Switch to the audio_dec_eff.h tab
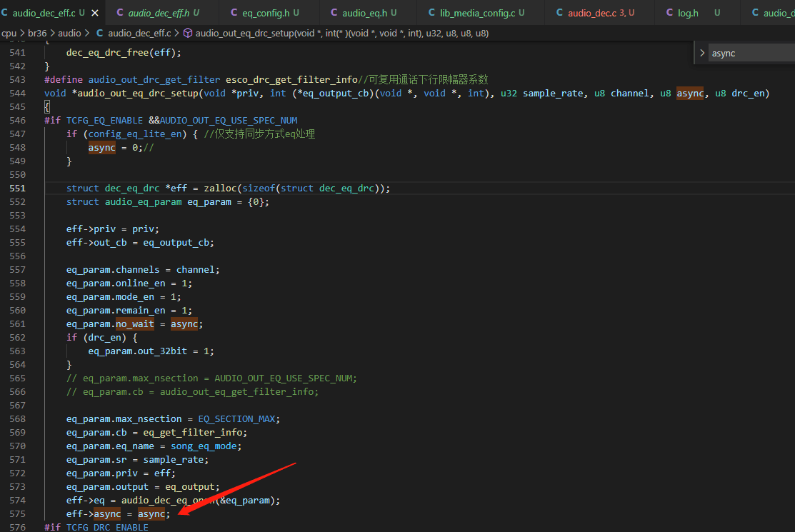The width and height of the screenshot is (795, 532). [x=158, y=13]
